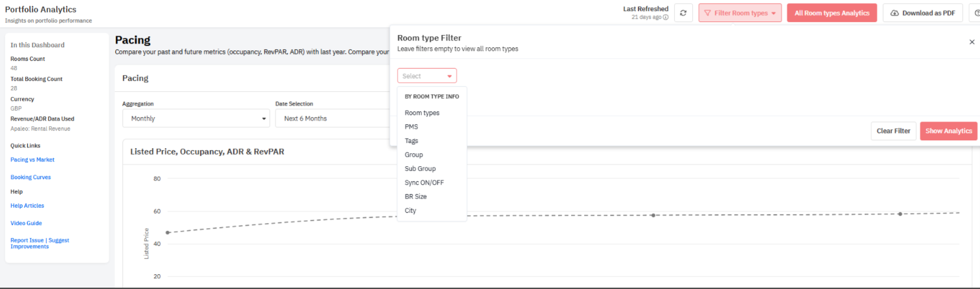Download the dashboard as PDF

[x=922, y=13]
